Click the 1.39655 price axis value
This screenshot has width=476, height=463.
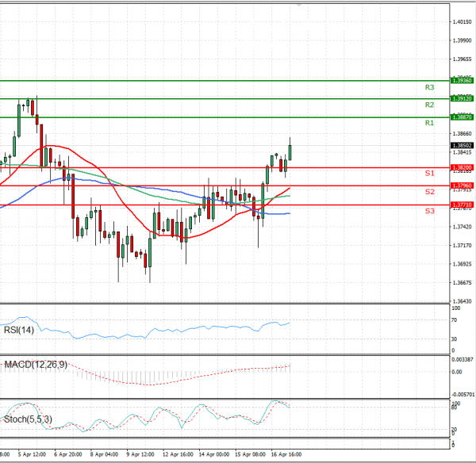[462, 59]
